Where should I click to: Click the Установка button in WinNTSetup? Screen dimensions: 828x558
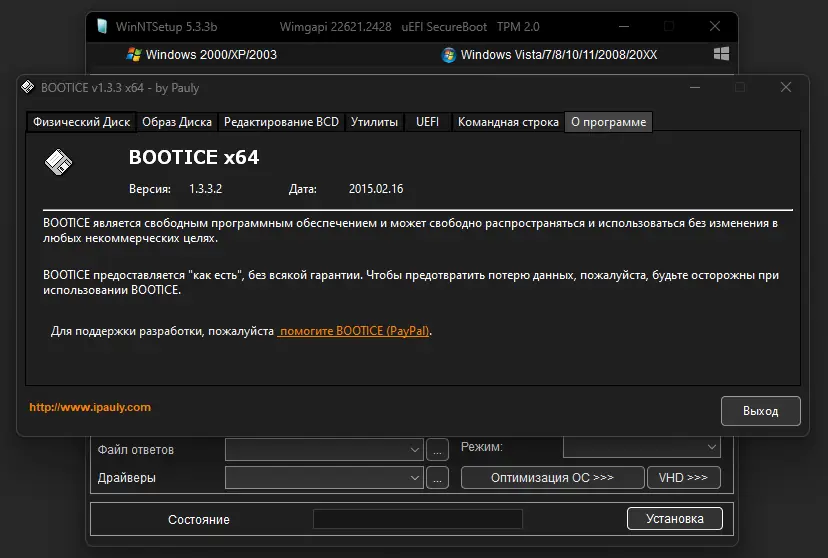click(x=674, y=518)
